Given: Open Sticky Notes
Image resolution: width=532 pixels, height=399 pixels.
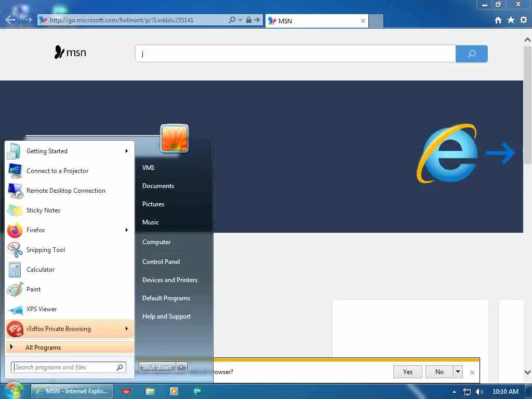Looking at the screenshot, I should [x=70, y=210].
